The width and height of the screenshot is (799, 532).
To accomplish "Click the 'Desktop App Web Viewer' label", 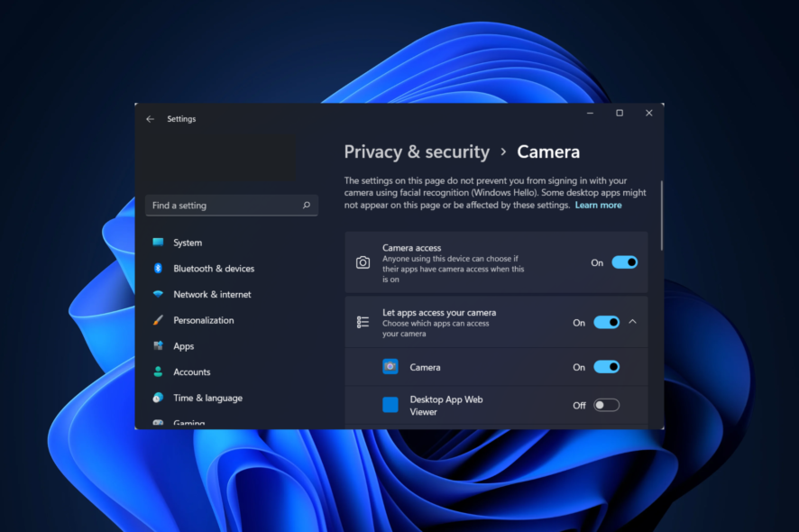I will [446, 406].
